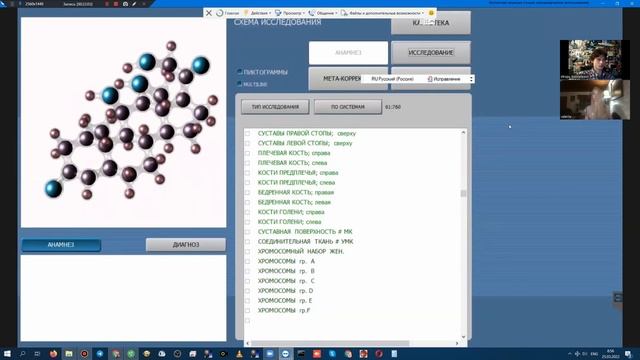Click the smiley feedback icon in session toolbar

pyautogui.click(x=431, y=13)
